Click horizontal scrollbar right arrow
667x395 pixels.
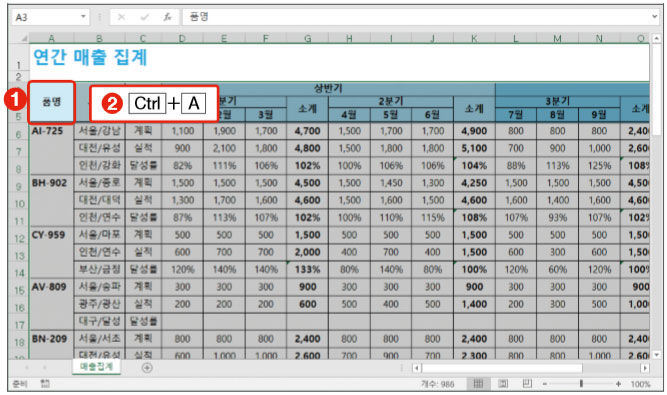click(x=645, y=368)
